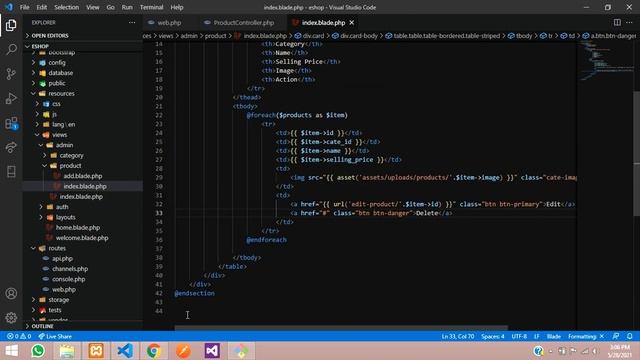Image resolution: width=640 pixels, height=360 pixels.
Task: Collapse the product folder
Action: [70, 165]
